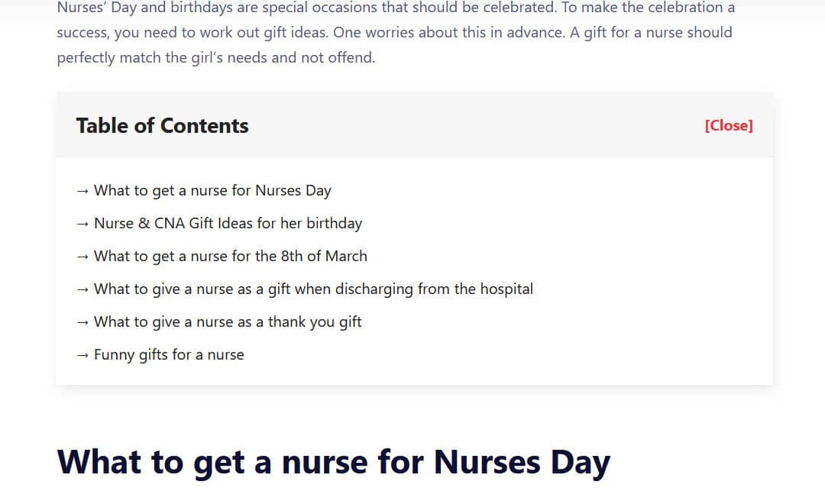This screenshot has width=825, height=504.
Task: Select the 'Funny gifts for a nurse' link
Action: 169,355
